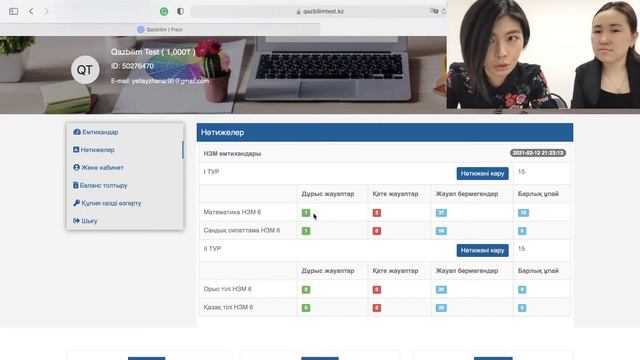
Task: Click the НЗМ емтихандары heading
Action: click(x=232, y=154)
